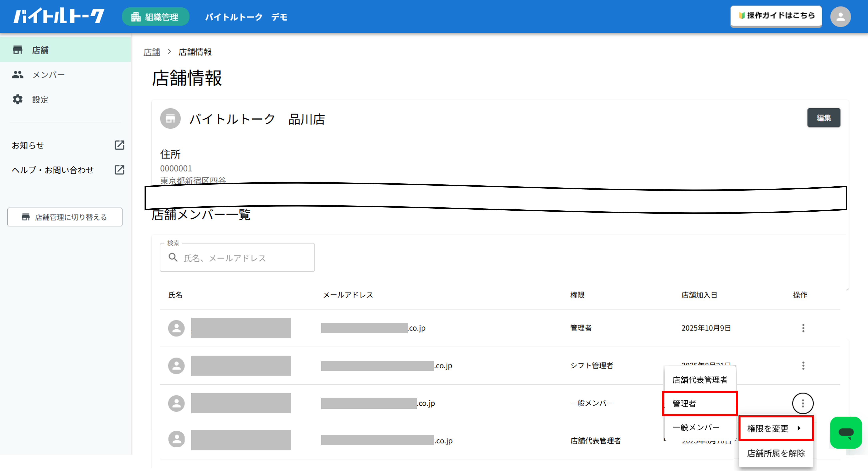Screen dimensions: 868x471
Task: Click the バイトルトーク logo
Action: pos(59,16)
